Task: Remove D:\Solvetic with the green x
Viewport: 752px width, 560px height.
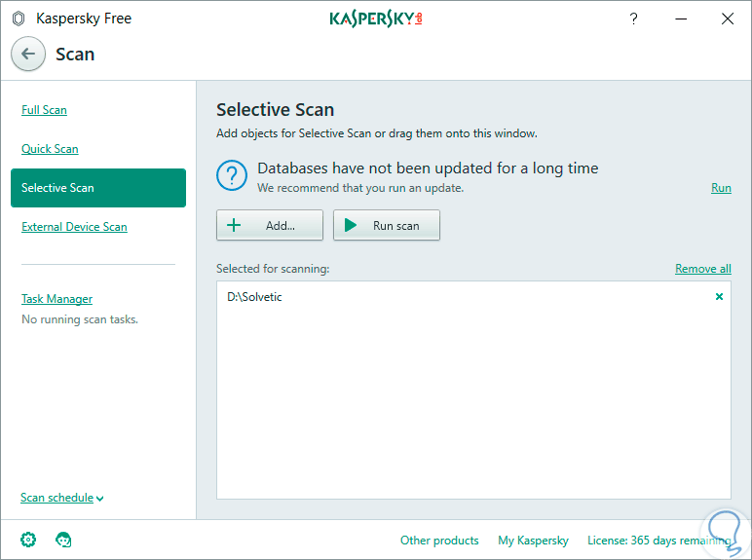Action: click(719, 297)
